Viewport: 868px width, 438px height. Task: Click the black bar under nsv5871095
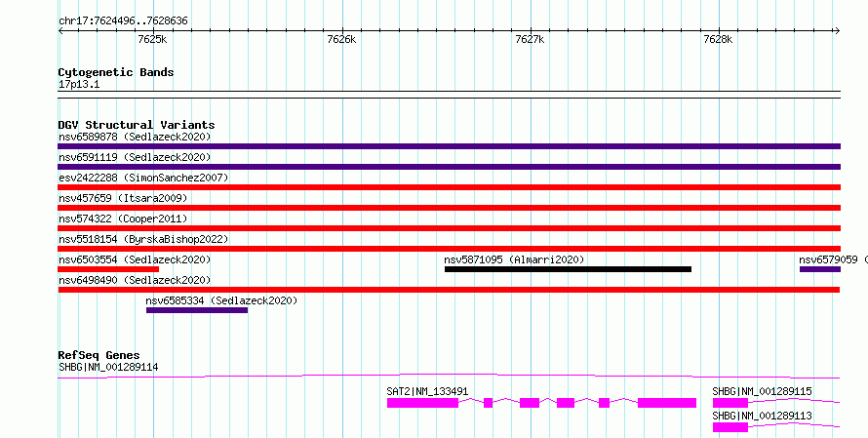tap(568, 269)
